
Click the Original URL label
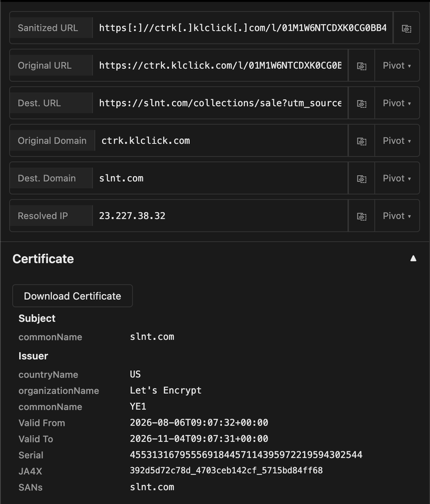tap(45, 65)
